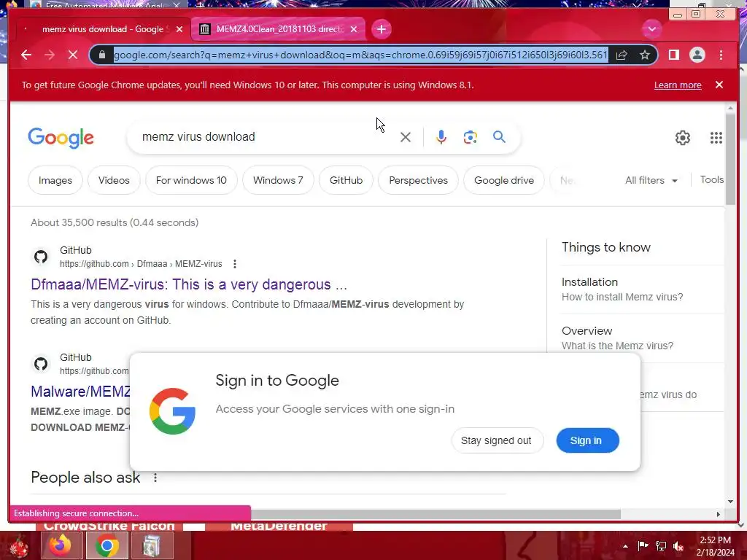Search by image with Google Lens

click(471, 137)
